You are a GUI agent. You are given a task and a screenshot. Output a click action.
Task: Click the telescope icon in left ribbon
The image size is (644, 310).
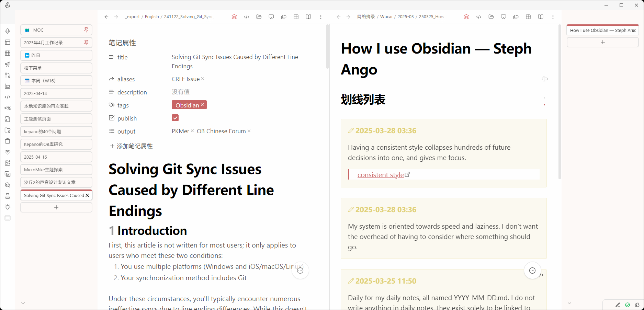(x=8, y=64)
